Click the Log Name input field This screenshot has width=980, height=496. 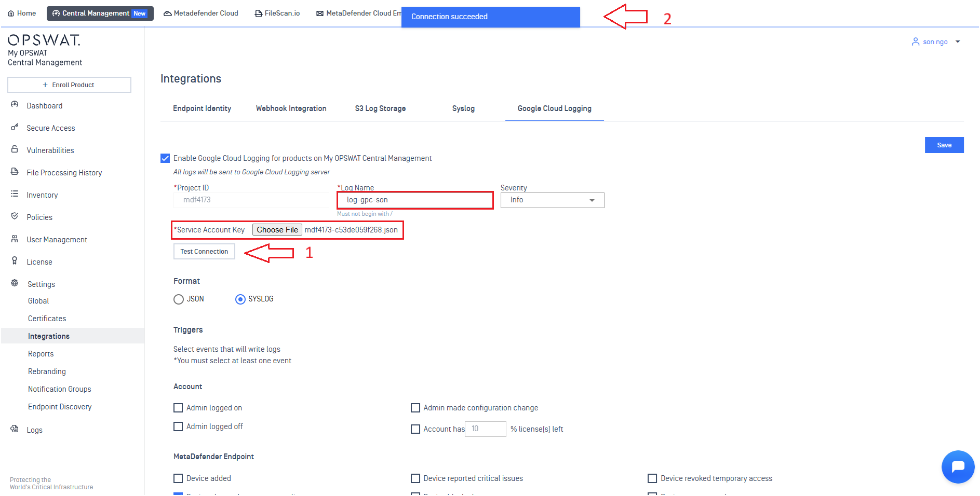(415, 200)
